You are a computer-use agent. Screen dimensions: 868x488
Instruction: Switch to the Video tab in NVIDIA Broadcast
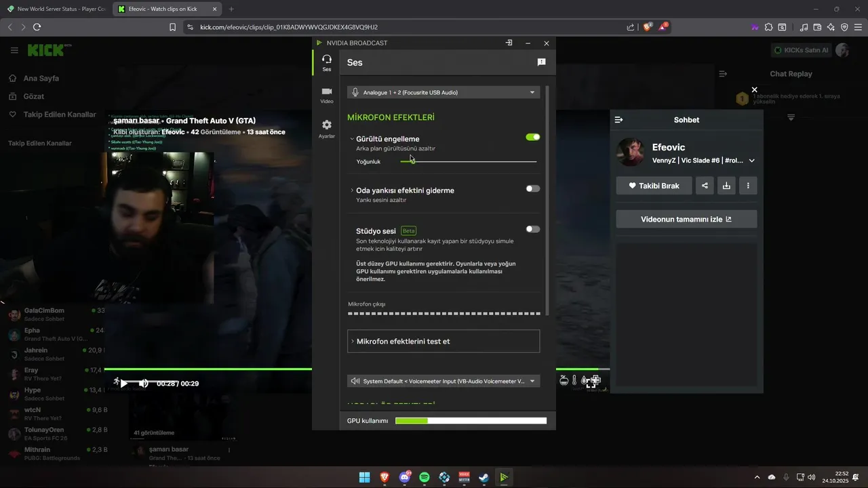tap(326, 95)
